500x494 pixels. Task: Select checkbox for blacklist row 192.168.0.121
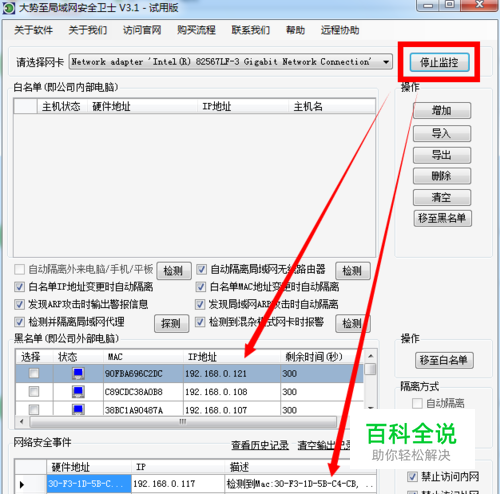(x=34, y=373)
